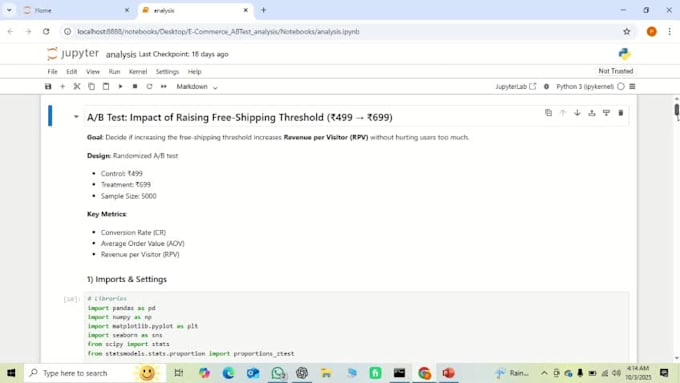
Task: Collapse the A/B Test heading section
Action: click(x=76, y=117)
